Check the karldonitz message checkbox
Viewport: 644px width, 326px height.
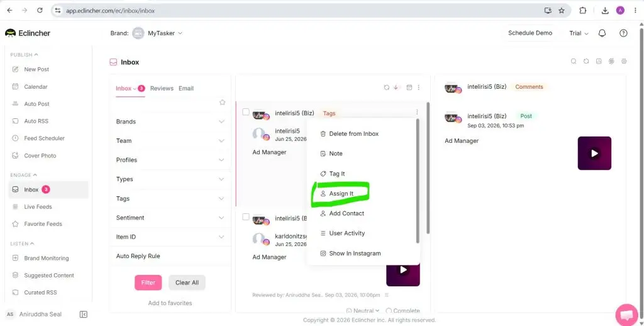[x=246, y=216]
